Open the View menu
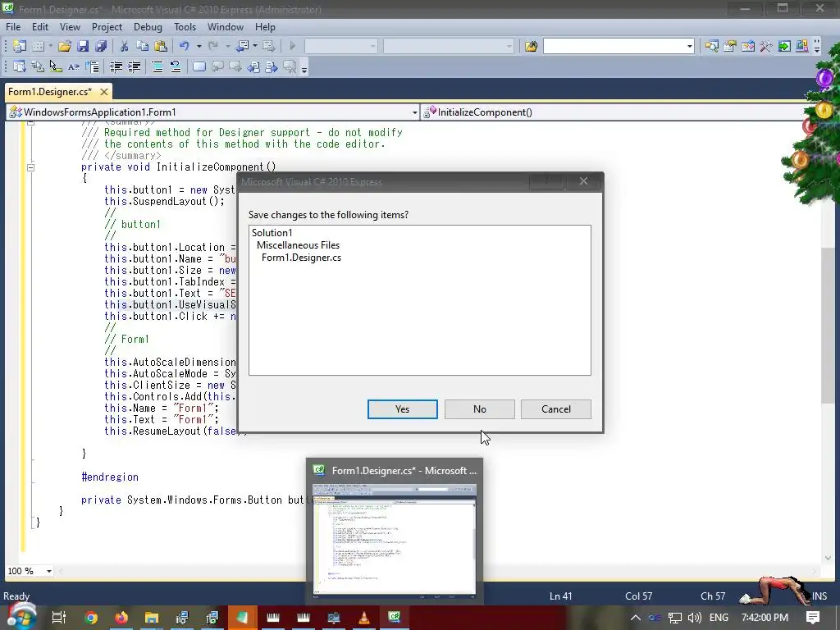Image resolution: width=840 pixels, height=630 pixels. tap(70, 27)
